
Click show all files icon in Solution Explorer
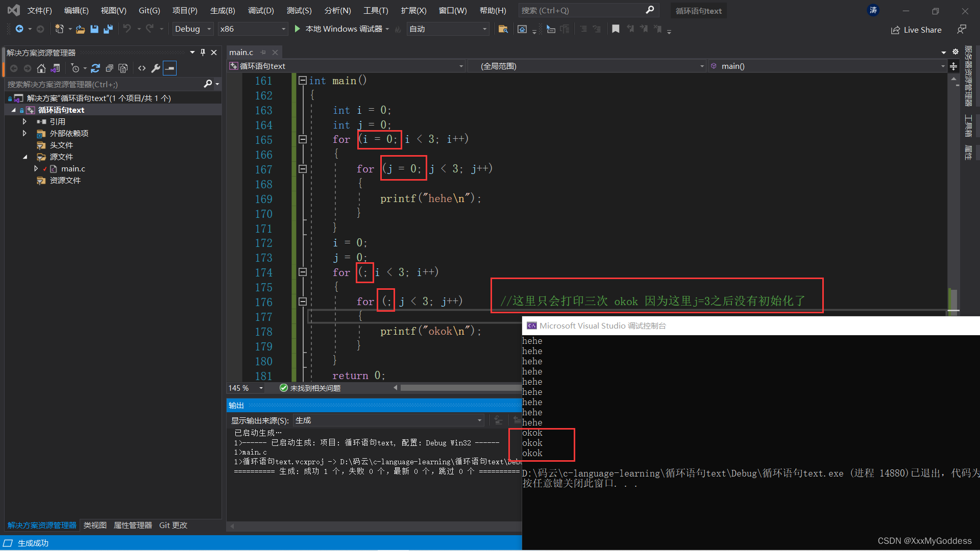123,68
